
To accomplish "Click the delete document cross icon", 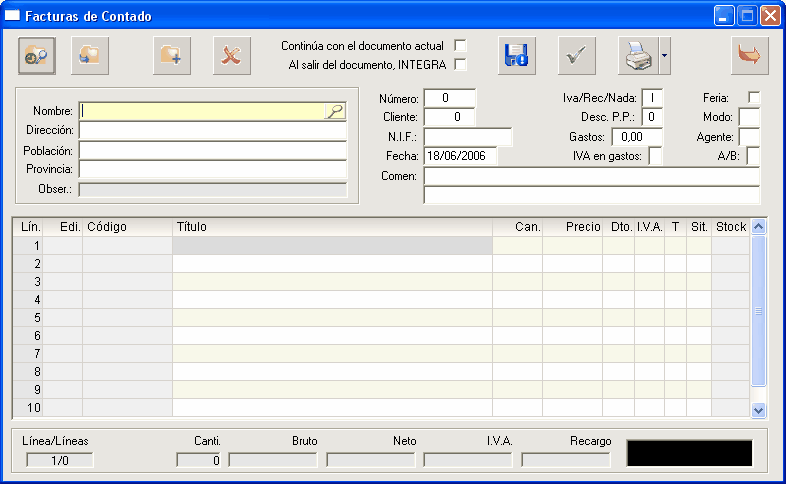I will (x=232, y=56).
